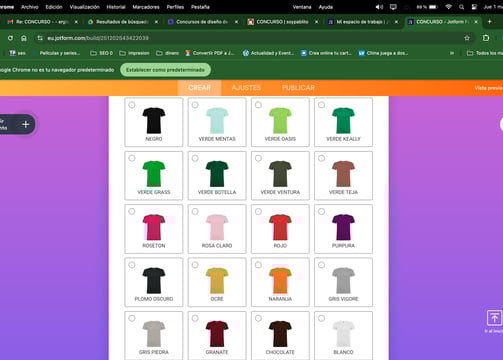Click the browser home icon

(24, 38)
